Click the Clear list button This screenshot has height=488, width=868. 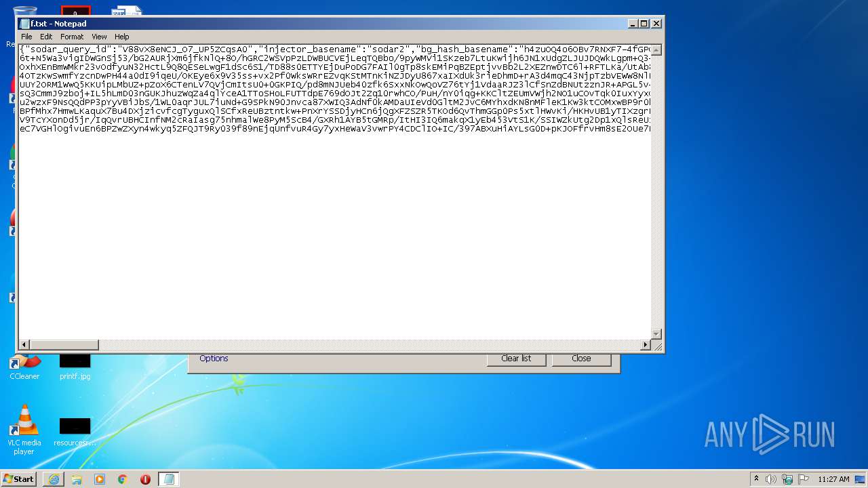(516, 359)
